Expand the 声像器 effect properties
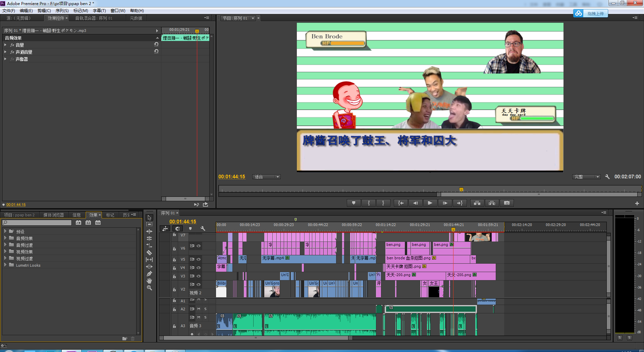 5,59
